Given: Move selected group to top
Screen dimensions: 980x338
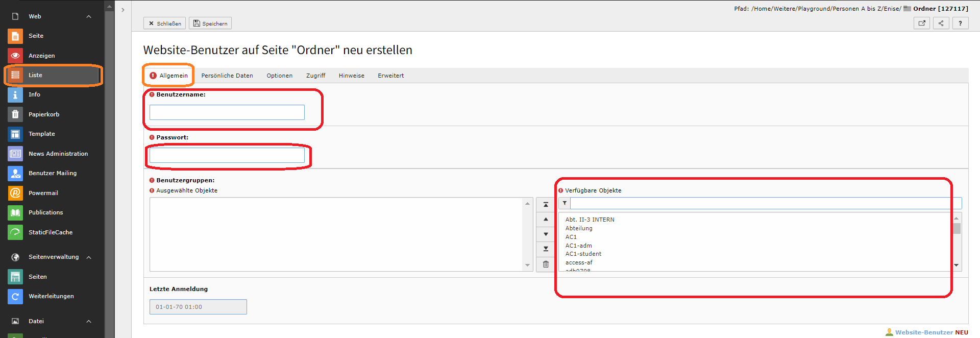Looking at the screenshot, I should click(546, 205).
